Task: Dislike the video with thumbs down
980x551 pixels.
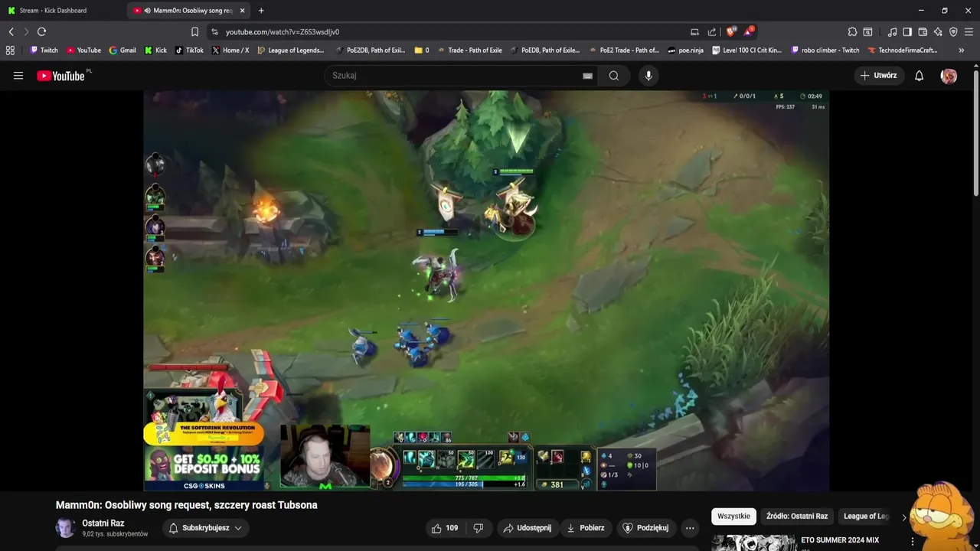Action: pyautogui.click(x=479, y=528)
